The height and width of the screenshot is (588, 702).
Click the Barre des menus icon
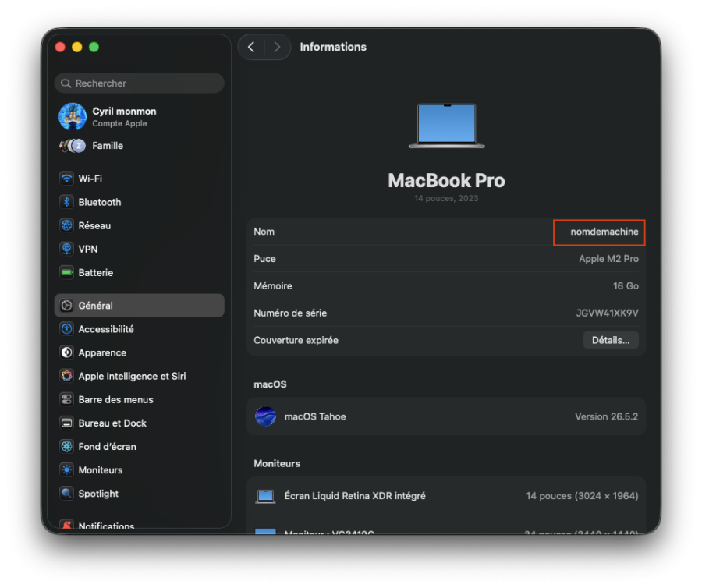pos(67,399)
